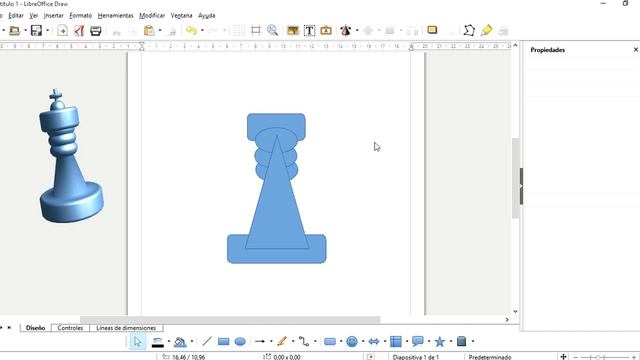Select the Curve pencil tool
The image size is (640, 360).
(x=282, y=341)
